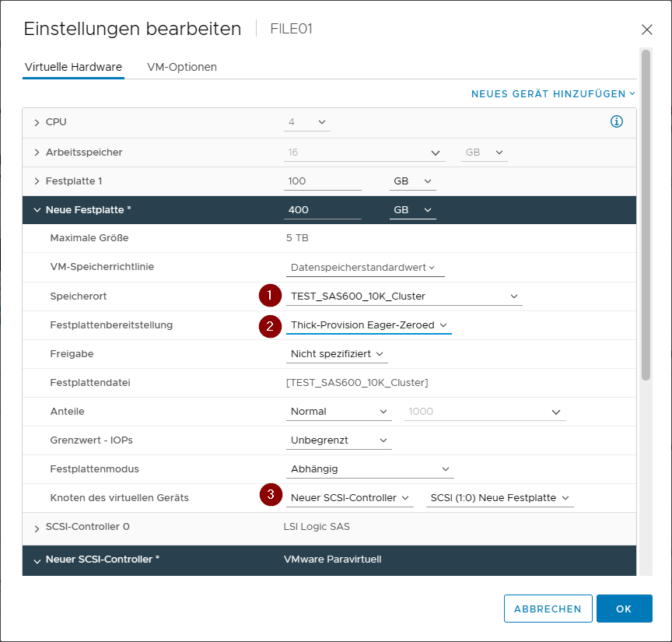Click the red step 3 marker
Viewport: 672px width, 642px height.
270,495
